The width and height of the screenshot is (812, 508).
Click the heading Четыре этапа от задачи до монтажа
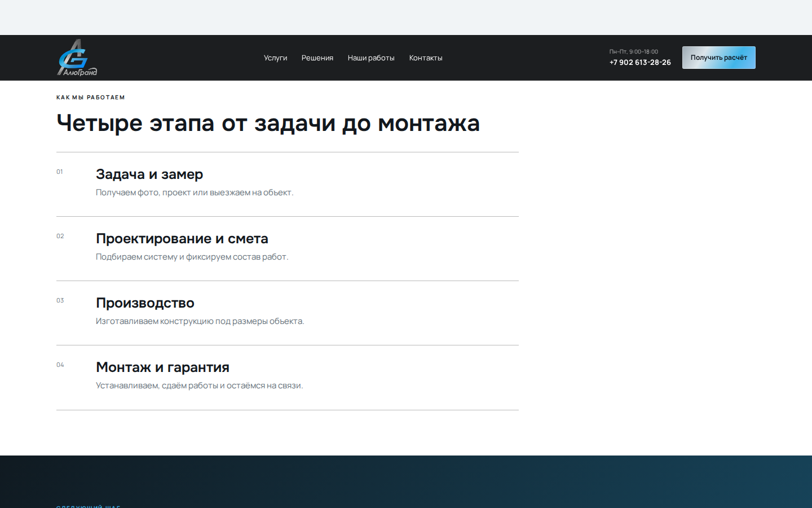(268, 123)
